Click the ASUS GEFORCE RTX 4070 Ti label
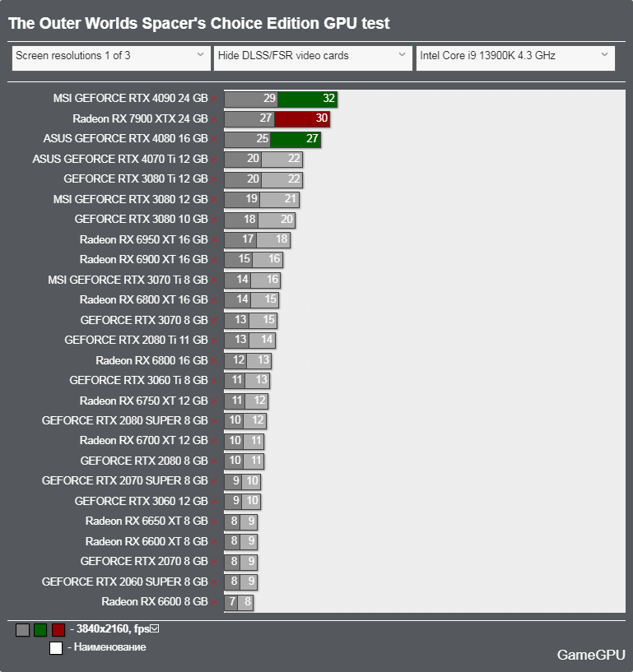Viewport: 633px width, 672px height. tap(120, 159)
